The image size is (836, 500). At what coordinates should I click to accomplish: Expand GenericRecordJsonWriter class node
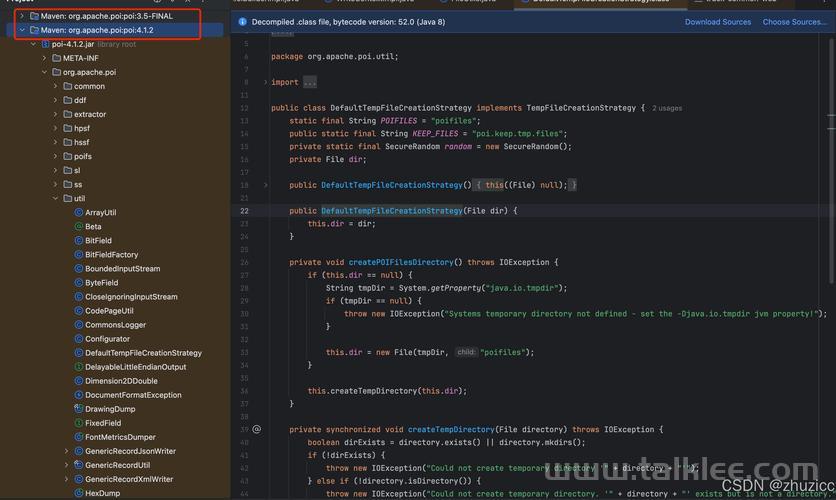point(66,451)
